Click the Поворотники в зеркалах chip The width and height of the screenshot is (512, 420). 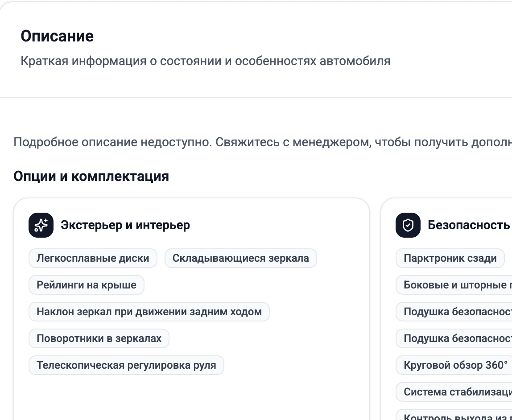(x=99, y=338)
